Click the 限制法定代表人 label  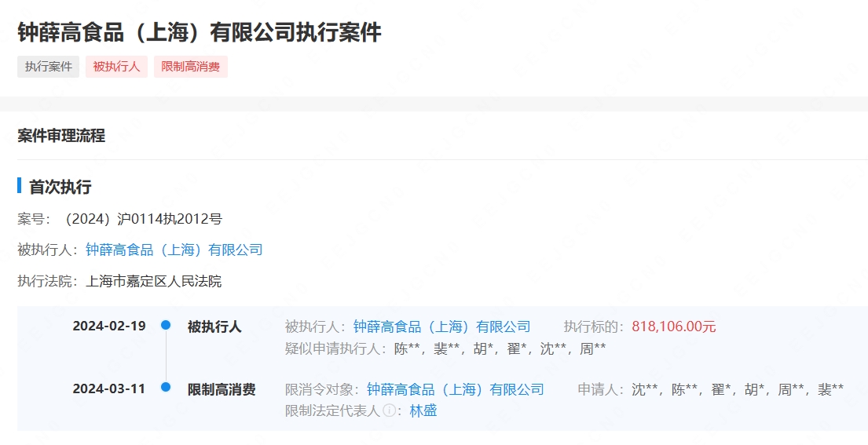[x=333, y=410]
